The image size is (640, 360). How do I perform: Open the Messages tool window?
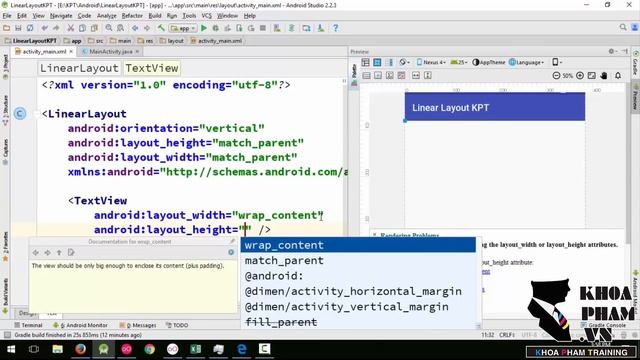pos(138,325)
